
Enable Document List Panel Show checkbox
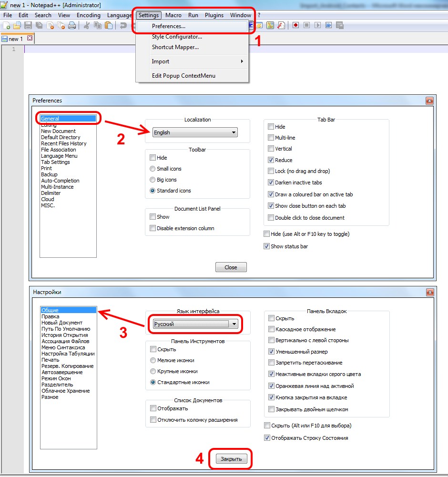tap(153, 217)
